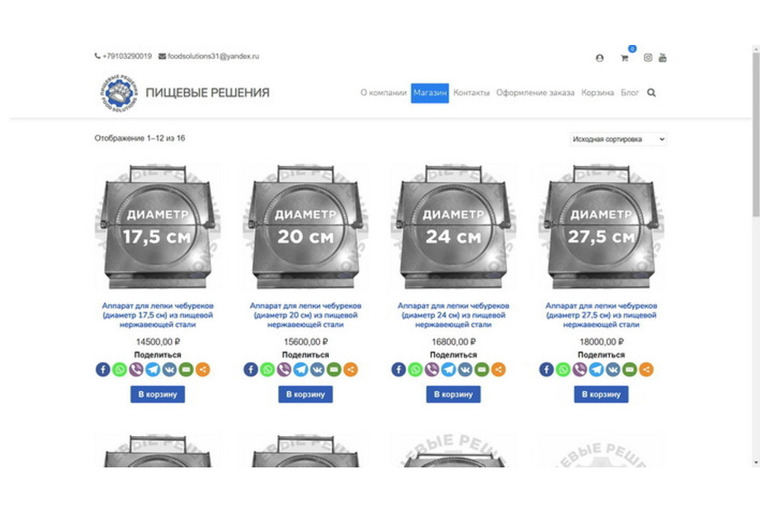Image resolution: width=770 pixels, height=514 pixels.
Task: Share the 27,5 см product via Telegram
Action: point(596,369)
